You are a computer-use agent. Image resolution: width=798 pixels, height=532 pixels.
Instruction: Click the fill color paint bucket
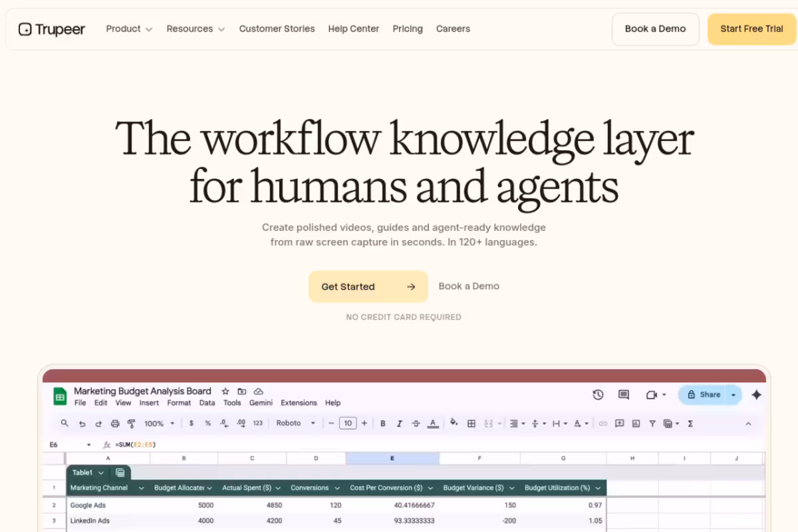pyautogui.click(x=454, y=423)
